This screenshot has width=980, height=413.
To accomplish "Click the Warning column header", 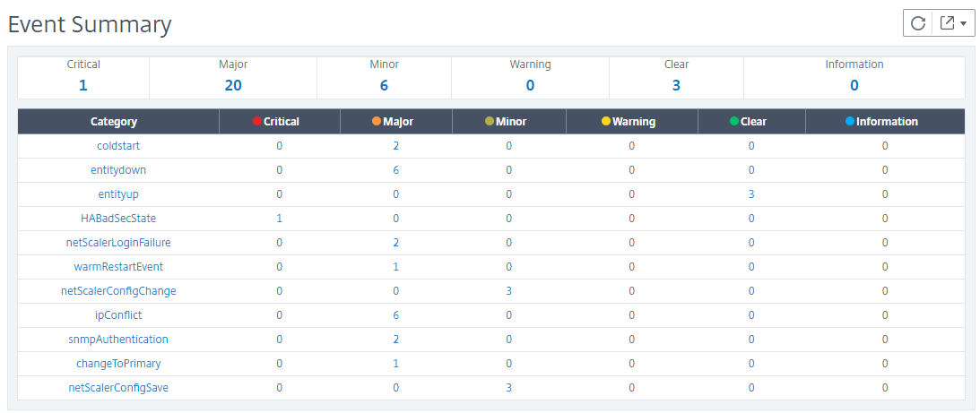I will (634, 122).
